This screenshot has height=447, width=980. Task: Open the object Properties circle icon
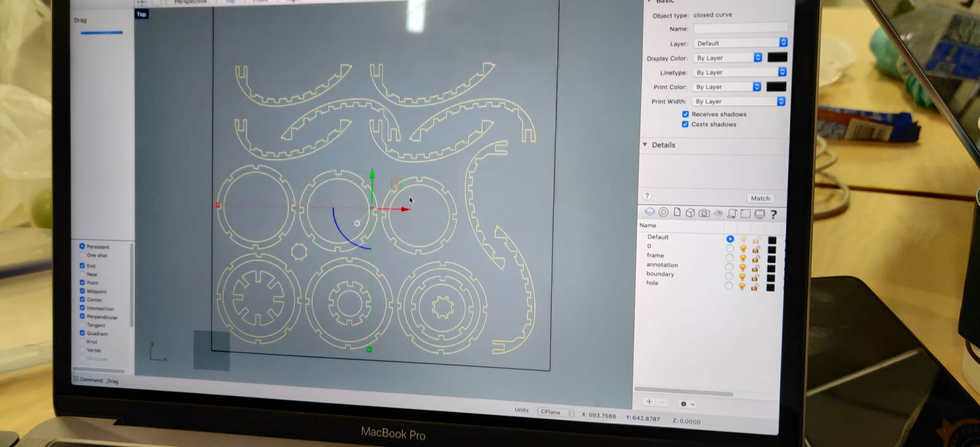point(663,212)
